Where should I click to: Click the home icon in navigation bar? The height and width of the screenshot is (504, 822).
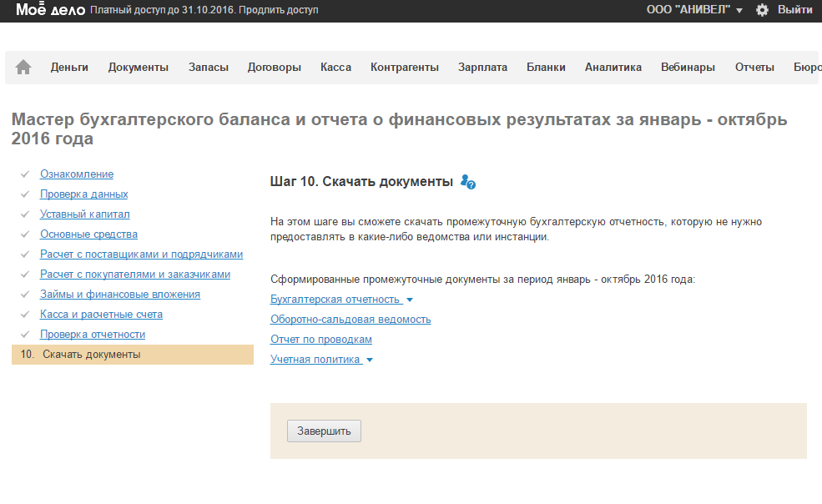pos(23,68)
